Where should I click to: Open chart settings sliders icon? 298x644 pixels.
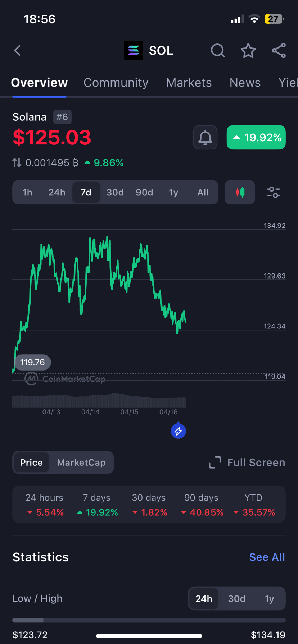[x=274, y=192]
